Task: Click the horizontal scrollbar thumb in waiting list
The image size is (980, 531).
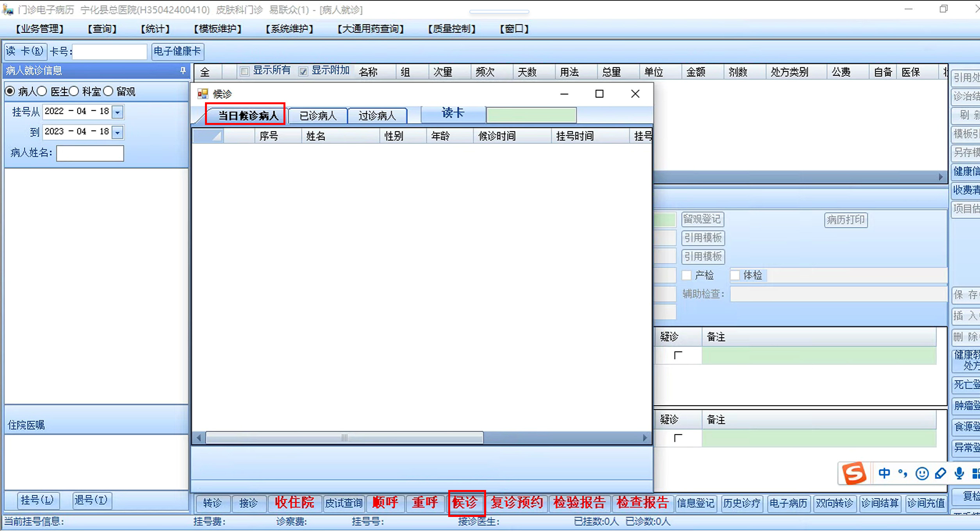Action: coord(344,438)
